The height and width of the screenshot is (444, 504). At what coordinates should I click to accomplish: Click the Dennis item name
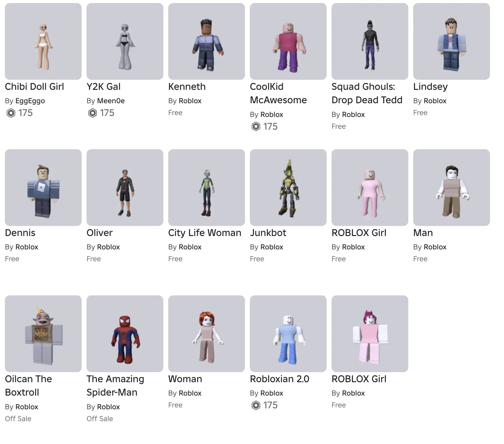coord(20,233)
